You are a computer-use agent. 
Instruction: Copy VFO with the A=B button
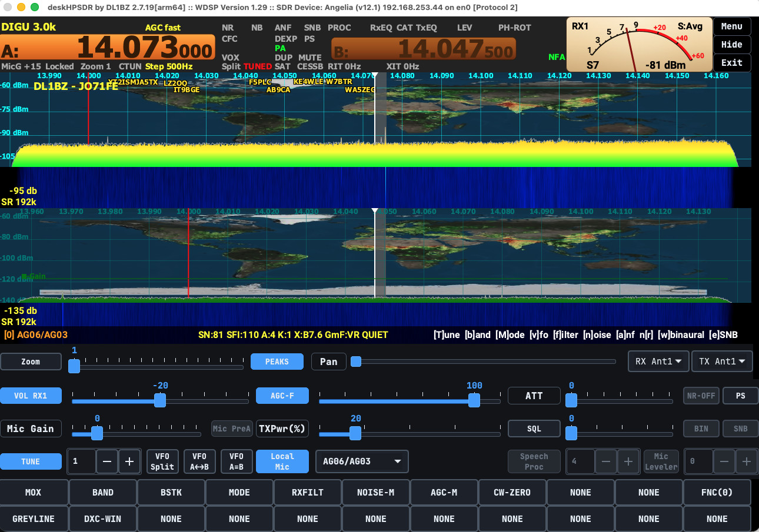[x=237, y=461]
